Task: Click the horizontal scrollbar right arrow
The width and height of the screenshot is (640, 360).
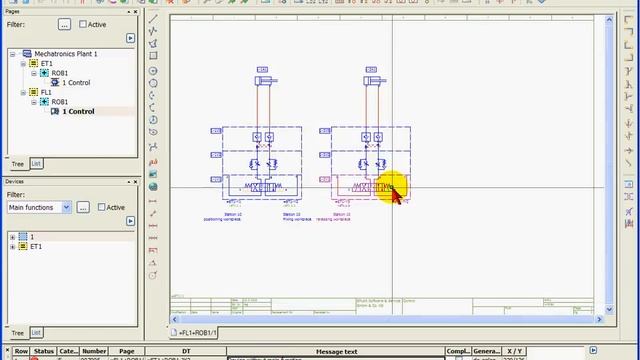Action: 600,319
